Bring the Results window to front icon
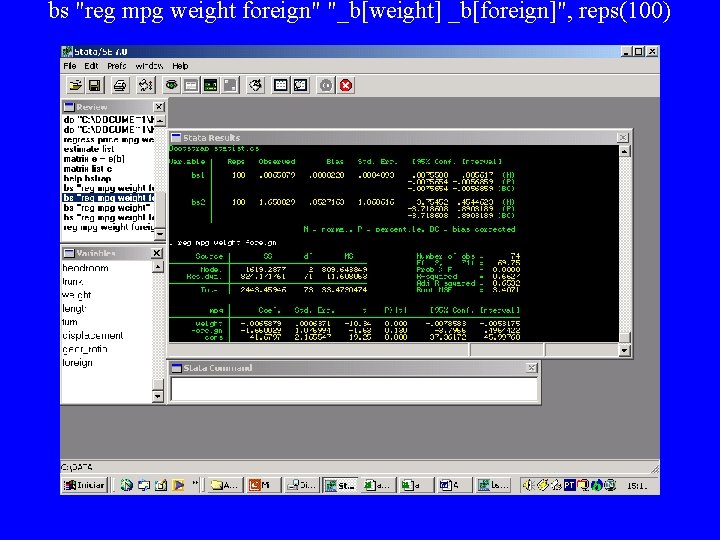 point(211,85)
